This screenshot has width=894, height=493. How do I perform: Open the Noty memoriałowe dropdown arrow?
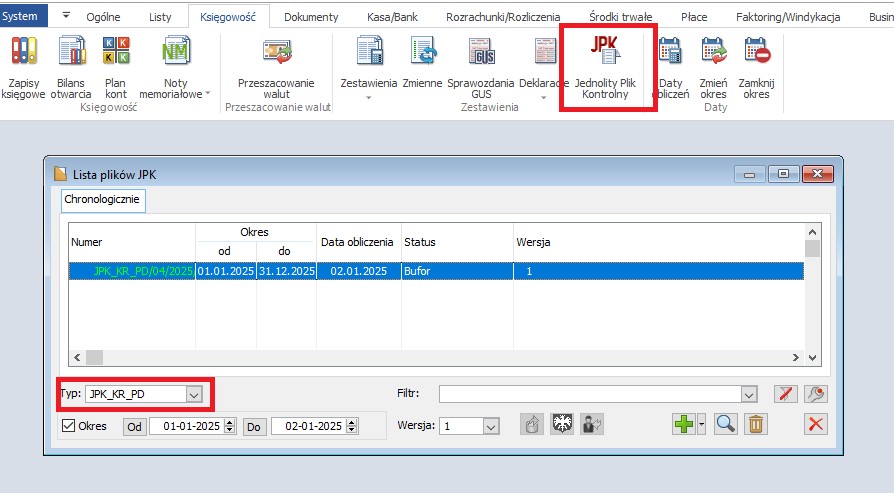(x=208, y=93)
